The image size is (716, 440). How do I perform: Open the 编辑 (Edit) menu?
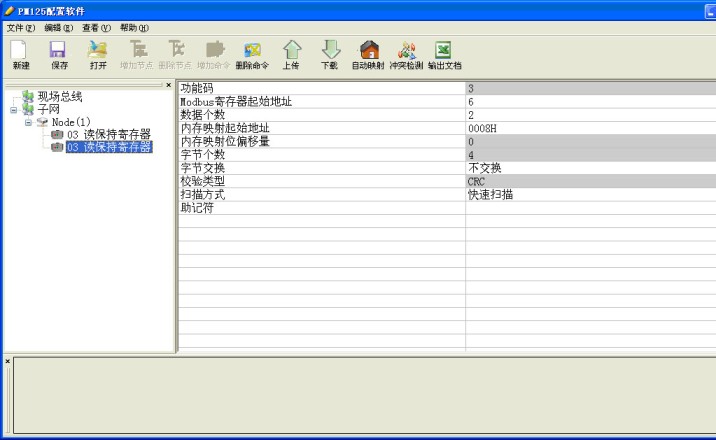tap(59, 27)
